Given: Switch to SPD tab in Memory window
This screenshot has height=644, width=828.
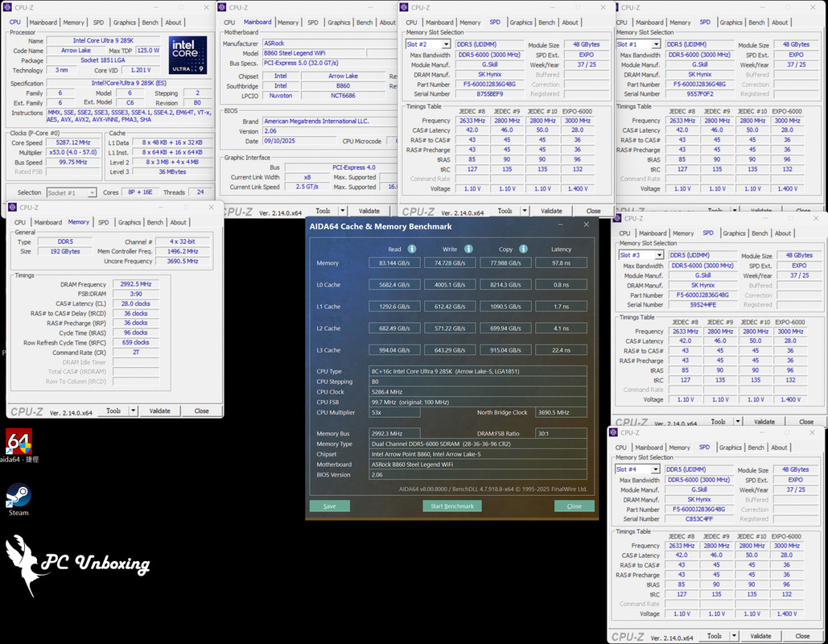Looking at the screenshot, I should pyautogui.click(x=104, y=222).
